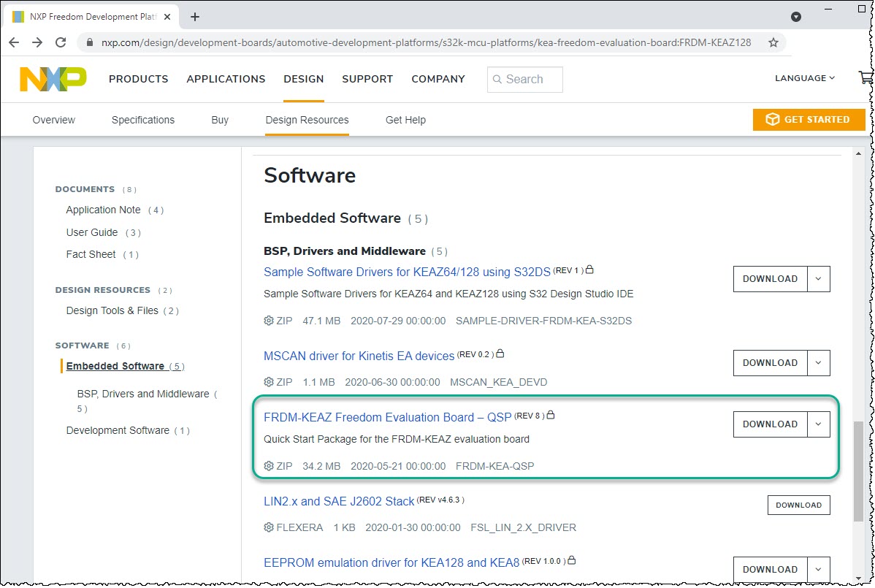Screen dimensions: 875x588
Task: Open the User Guide documents link
Action: coord(92,232)
